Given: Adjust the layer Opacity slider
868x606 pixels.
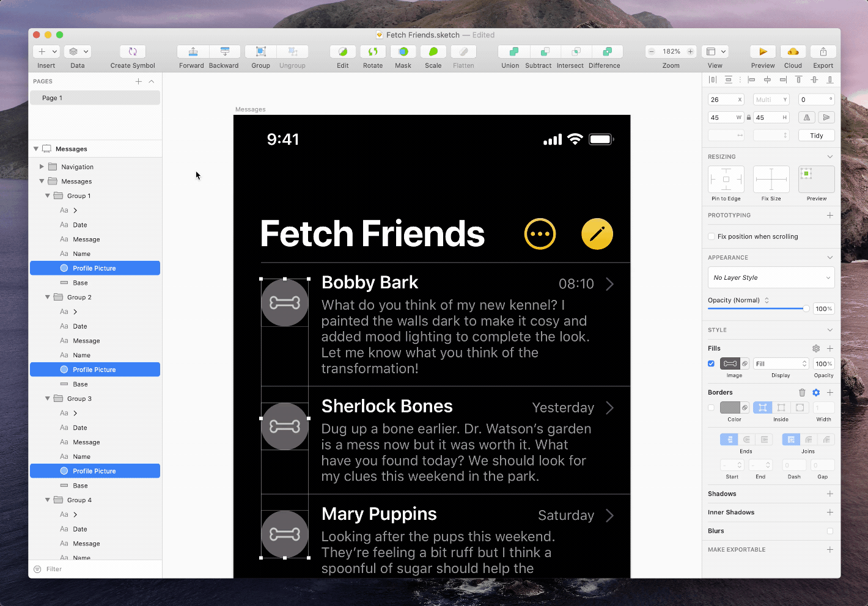Looking at the screenshot, I should [x=759, y=309].
